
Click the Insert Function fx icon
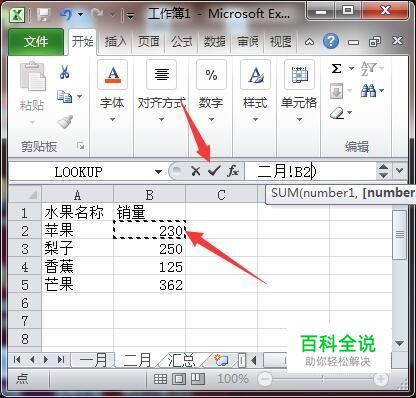(233, 171)
